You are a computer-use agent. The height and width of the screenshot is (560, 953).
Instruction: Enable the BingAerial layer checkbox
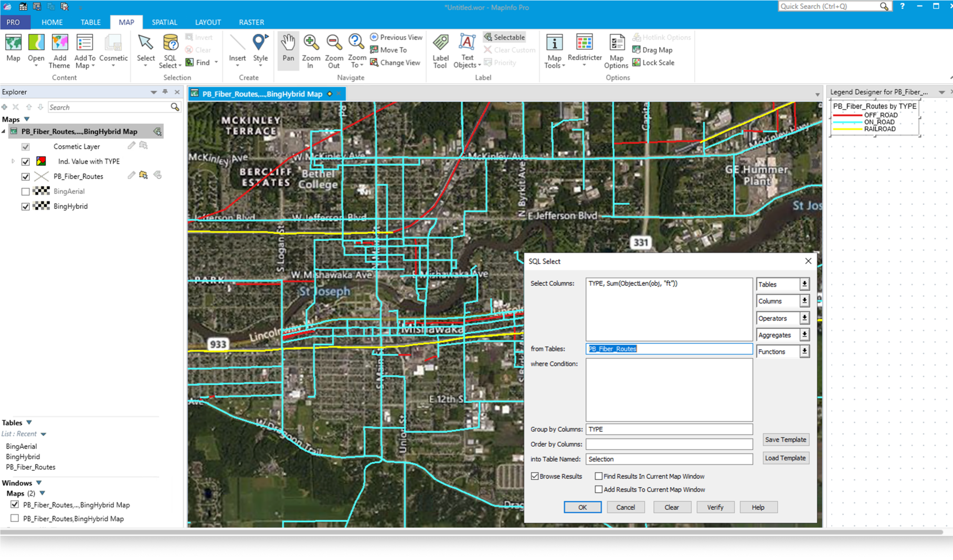[x=26, y=191]
